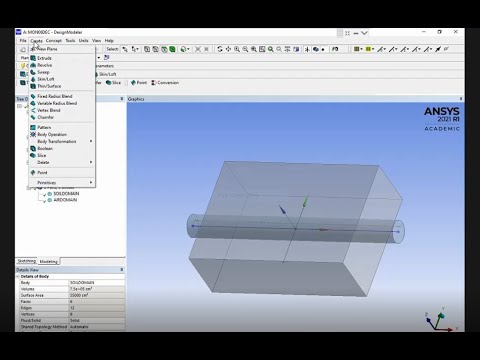
Task: Click the Rotate view toolbar icon
Action: [220, 49]
